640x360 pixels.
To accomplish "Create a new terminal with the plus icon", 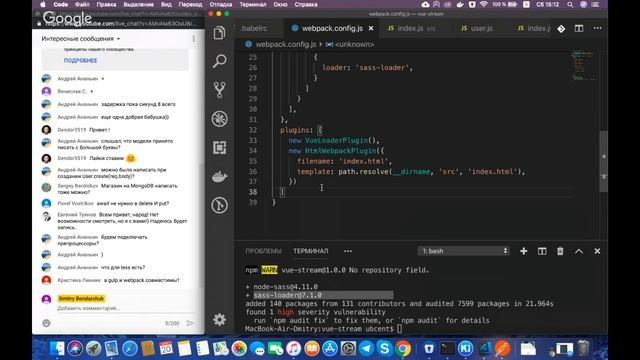I will (x=524, y=251).
